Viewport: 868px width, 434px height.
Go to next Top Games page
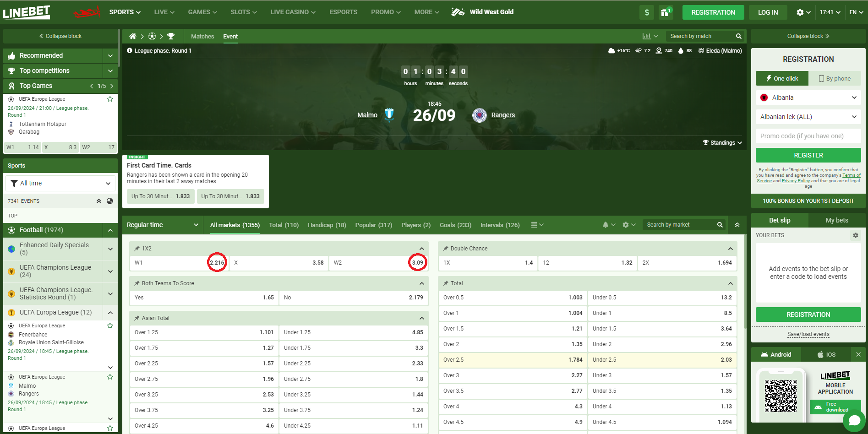[111, 86]
